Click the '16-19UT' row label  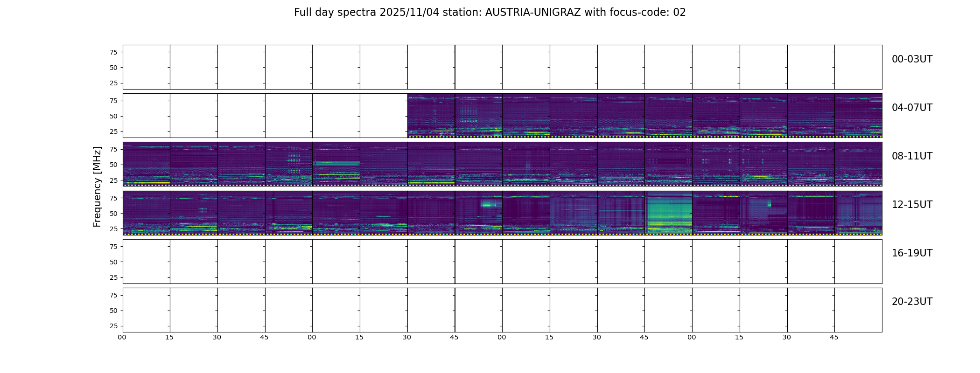[x=912, y=253]
